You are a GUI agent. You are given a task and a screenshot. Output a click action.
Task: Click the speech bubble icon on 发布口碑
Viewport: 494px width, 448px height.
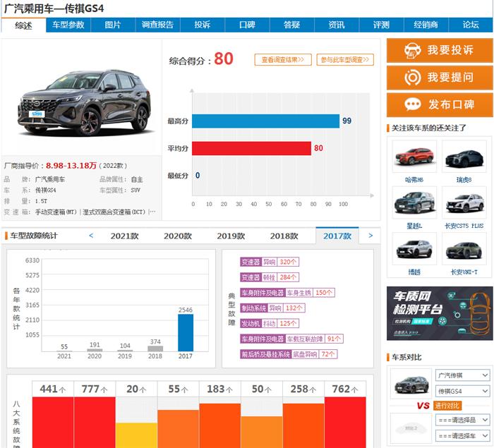(412, 104)
